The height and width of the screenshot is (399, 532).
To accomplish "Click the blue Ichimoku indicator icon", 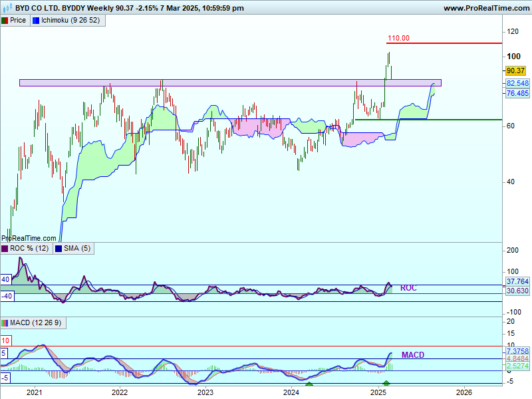I will tap(35, 20).
